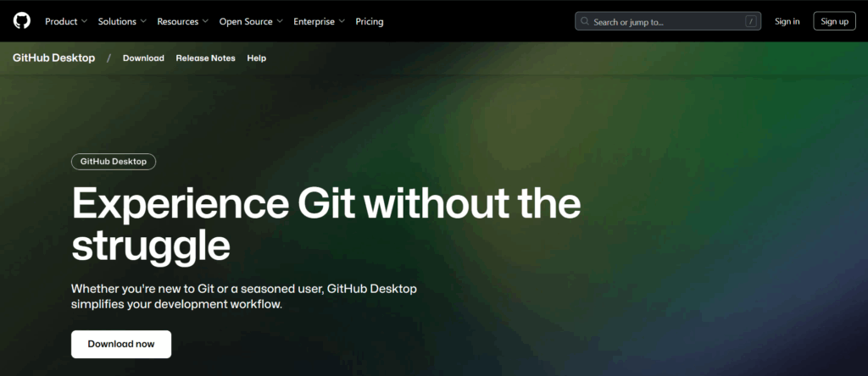Expand the Product dropdown menu
The height and width of the screenshot is (376, 868).
(66, 21)
